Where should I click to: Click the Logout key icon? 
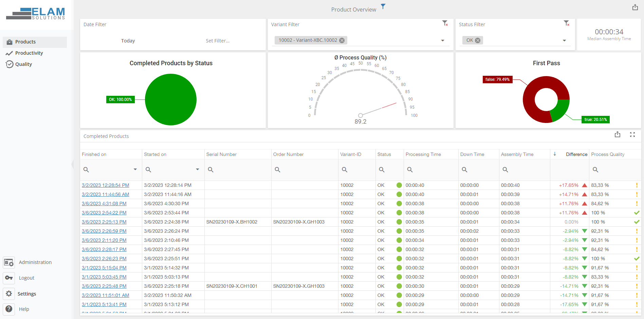[x=9, y=278]
